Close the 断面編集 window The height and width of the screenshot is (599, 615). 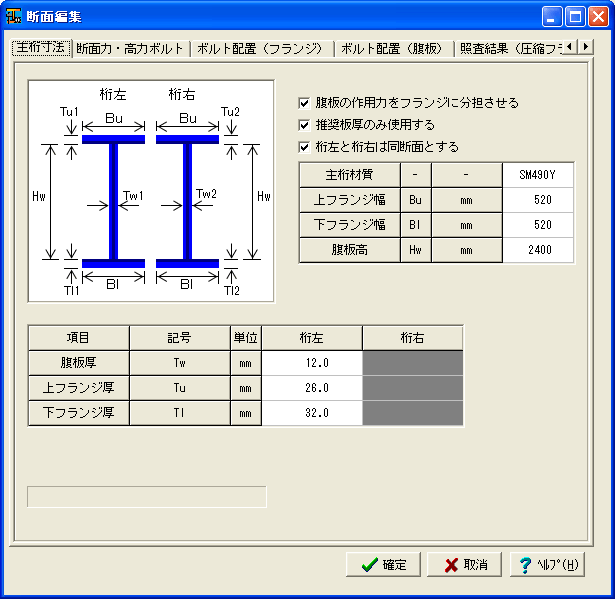598,16
